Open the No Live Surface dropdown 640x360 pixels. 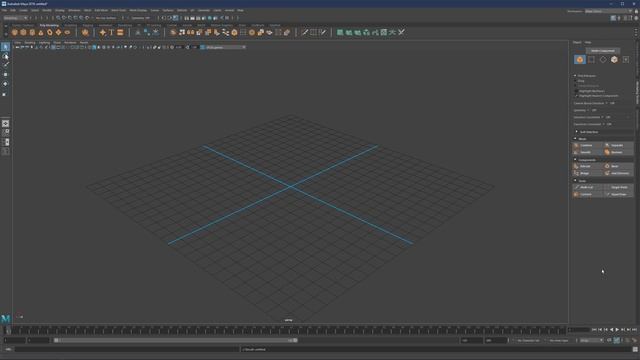pos(106,18)
